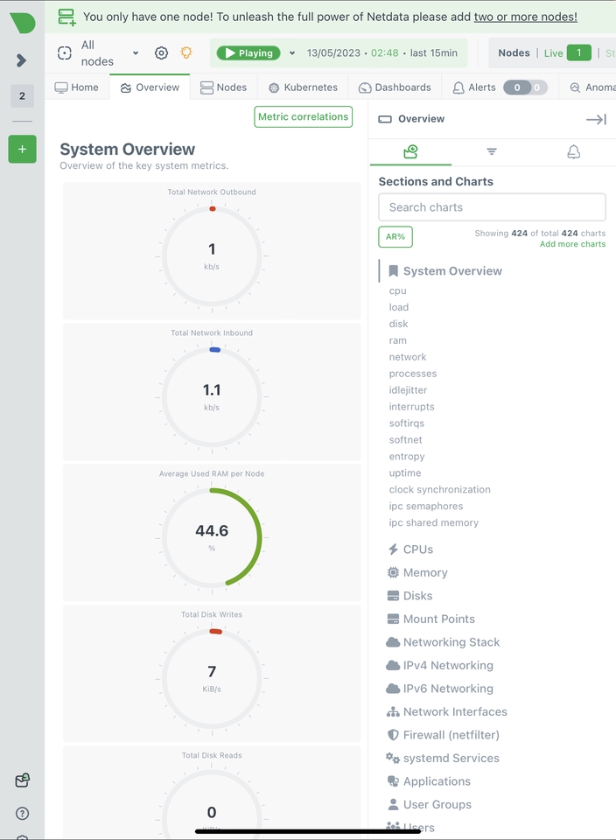Expand the Disks section
The image size is (616, 840).
[409, 596]
